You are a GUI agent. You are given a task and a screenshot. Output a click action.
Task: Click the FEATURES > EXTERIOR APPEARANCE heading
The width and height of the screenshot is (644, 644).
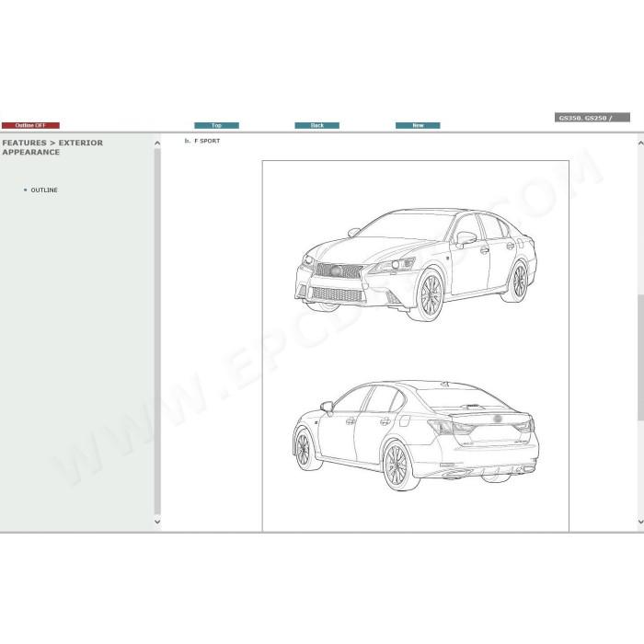[52, 147]
